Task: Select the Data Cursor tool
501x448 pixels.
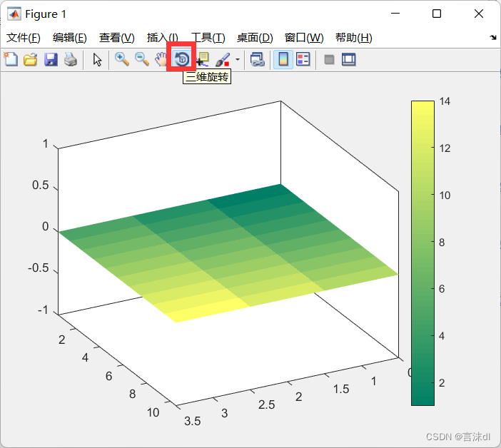Action: coord(203,60)
